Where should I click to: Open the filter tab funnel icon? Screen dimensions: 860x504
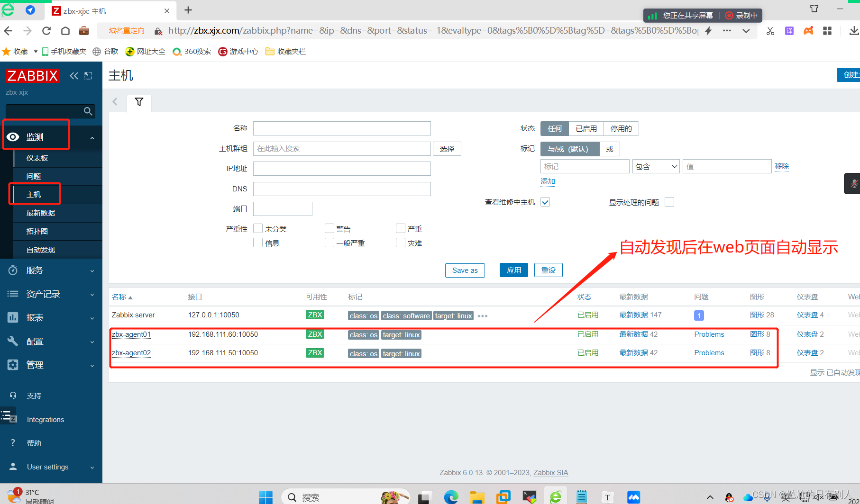(139, 102)
